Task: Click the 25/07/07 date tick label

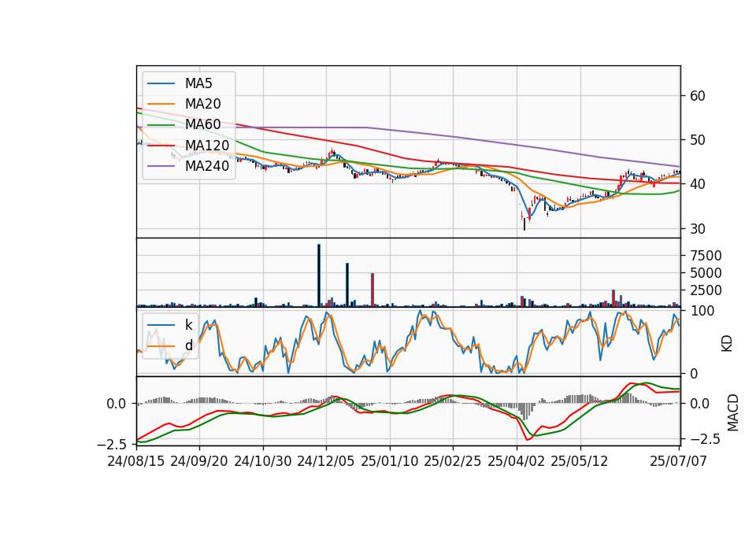Action: click(x=678, y=461)
